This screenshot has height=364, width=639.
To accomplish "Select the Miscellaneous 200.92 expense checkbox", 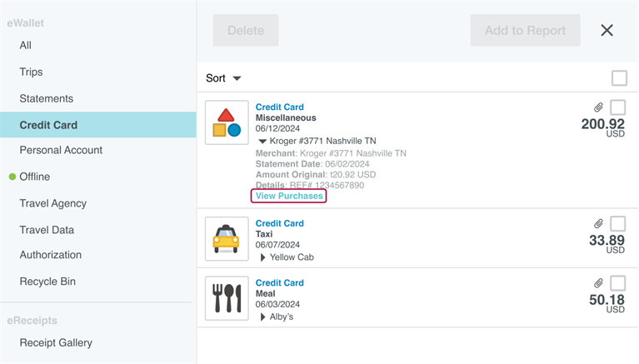I will pyautogui.click(x=618, y=107).
